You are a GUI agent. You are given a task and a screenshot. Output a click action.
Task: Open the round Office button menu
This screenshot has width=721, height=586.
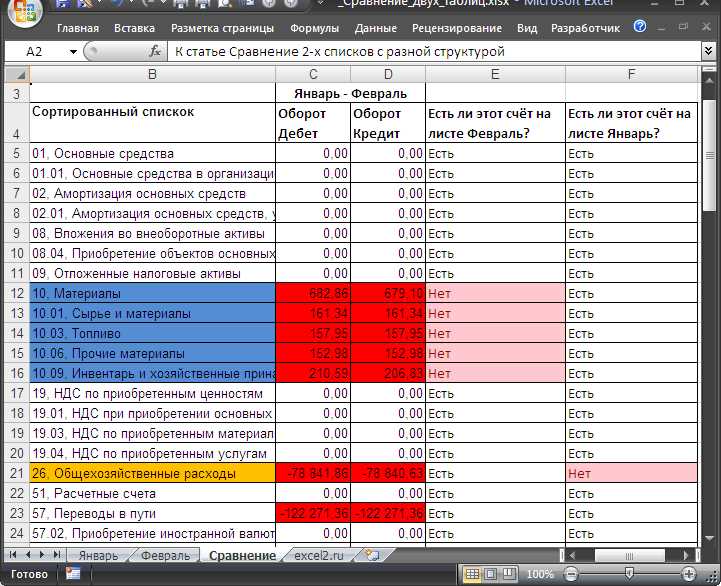24,11
